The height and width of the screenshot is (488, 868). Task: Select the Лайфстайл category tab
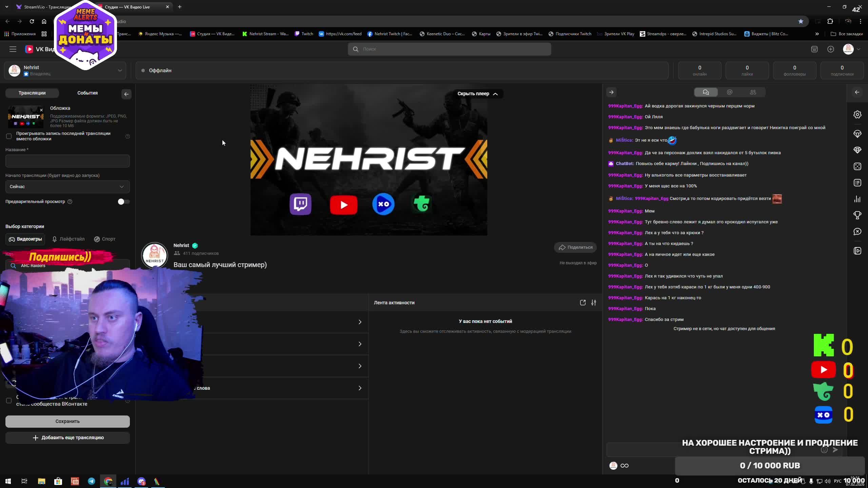tap(68, 239)
